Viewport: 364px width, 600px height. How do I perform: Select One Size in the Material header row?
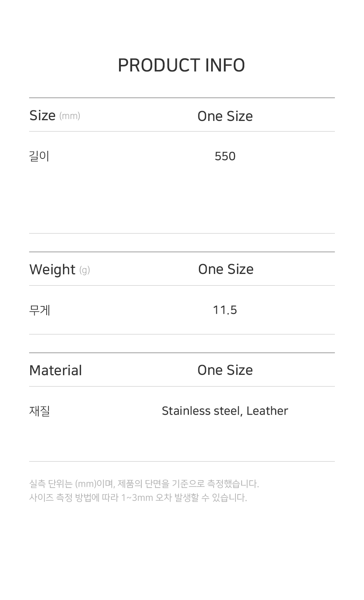coord(225,370)
